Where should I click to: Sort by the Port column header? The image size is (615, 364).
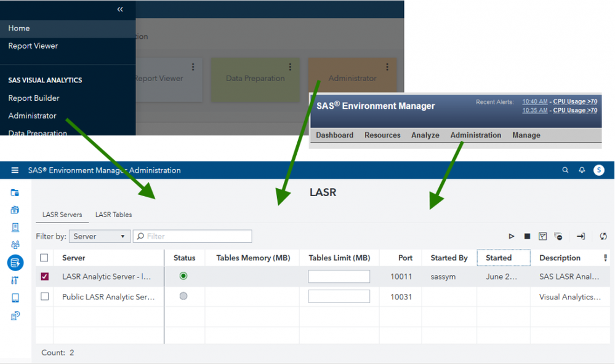coord(405,258)
